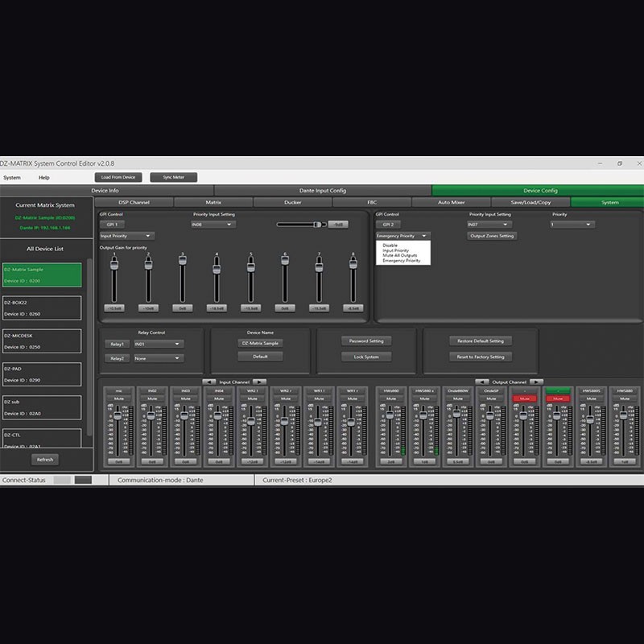
Task: Unmute the output channel with green name label
Action: tap(558, 398)
